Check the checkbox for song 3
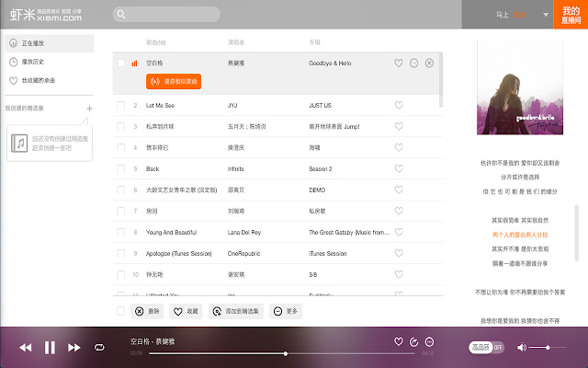588x368 pixels. click(x=120, y=127)
